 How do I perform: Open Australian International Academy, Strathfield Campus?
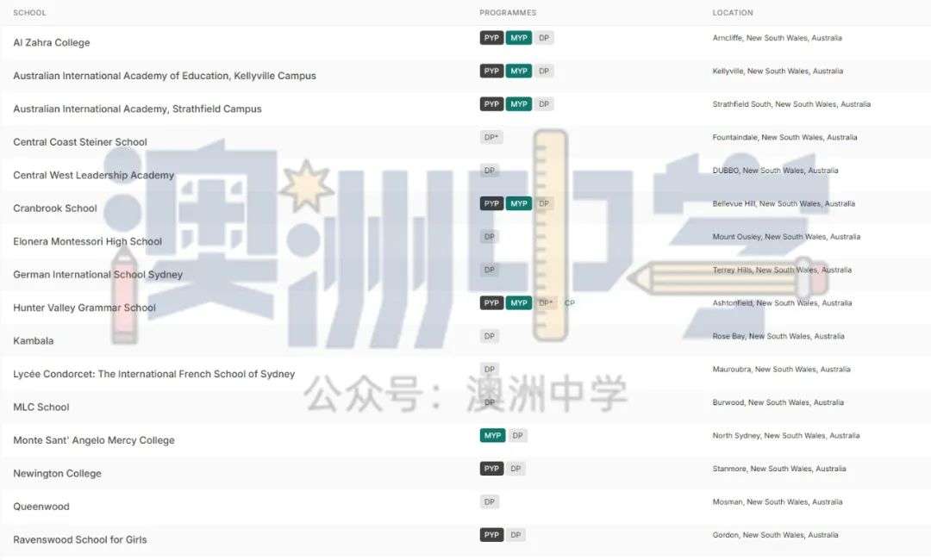click(x=137, y=109)
